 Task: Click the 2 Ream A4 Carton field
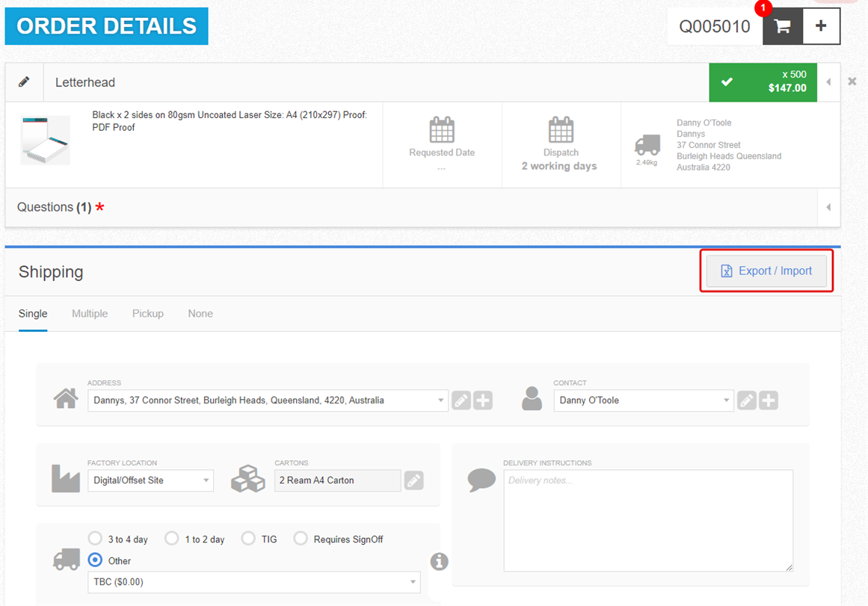[x=338, y=480]
